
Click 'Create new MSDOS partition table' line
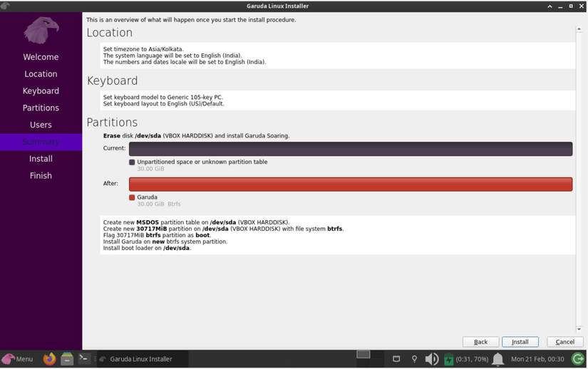(x=196, y=222)
